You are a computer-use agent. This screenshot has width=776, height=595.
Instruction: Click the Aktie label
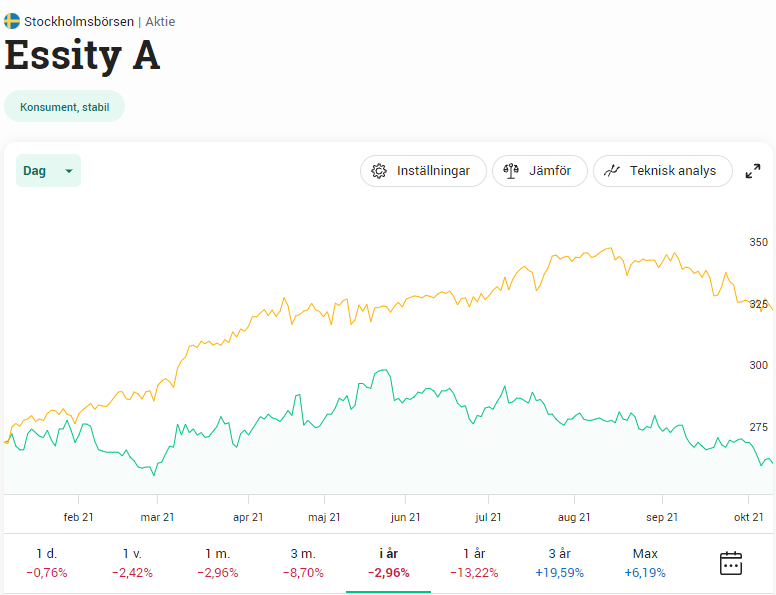click(x=160, y=22)
